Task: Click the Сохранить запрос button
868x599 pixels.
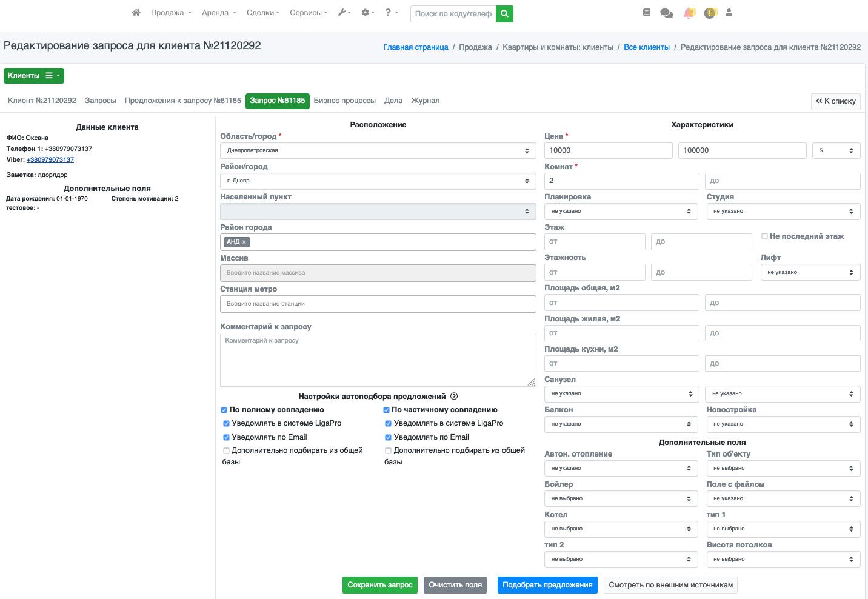Action: pyautogui.click(x=379, y=585)
